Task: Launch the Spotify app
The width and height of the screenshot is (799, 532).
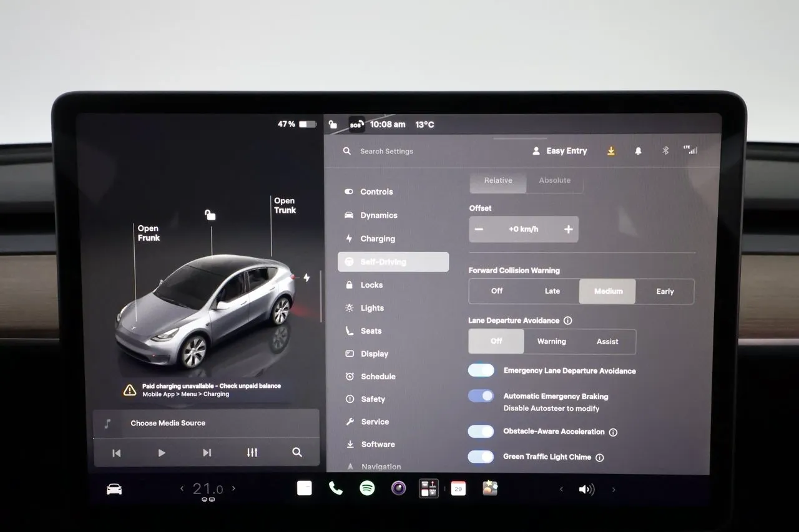Action: click(367, 488)
